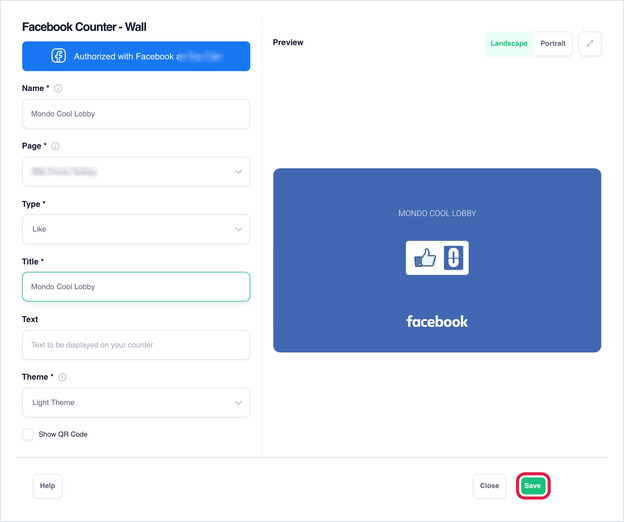Focus the Name input field
The height and width of the screenshot is (522, 624).
136,114
